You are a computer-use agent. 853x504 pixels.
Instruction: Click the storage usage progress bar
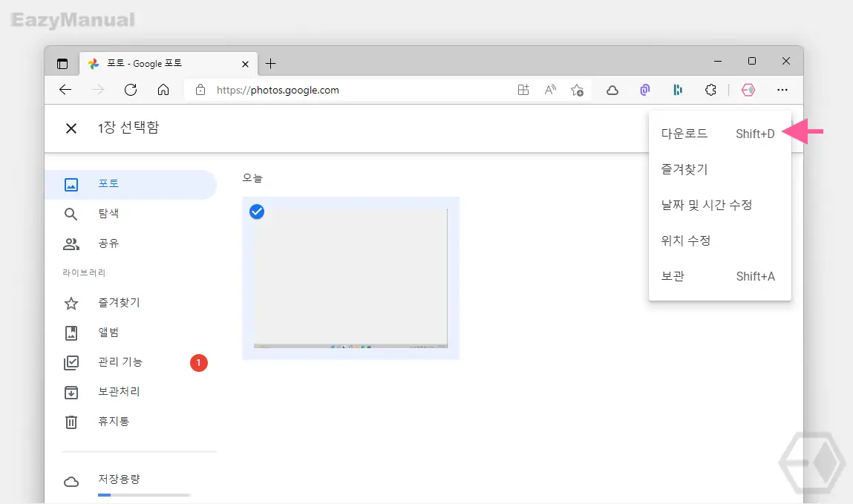click(x=144, y=495)
